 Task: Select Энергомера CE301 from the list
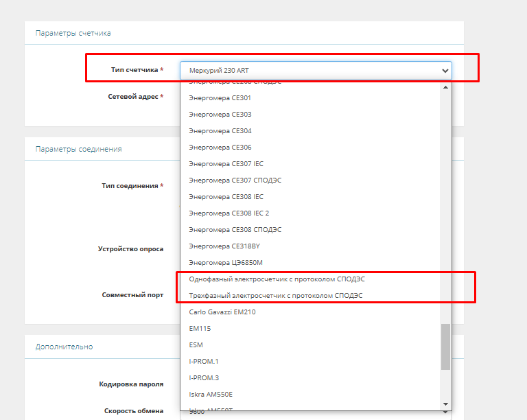[310, 98]
